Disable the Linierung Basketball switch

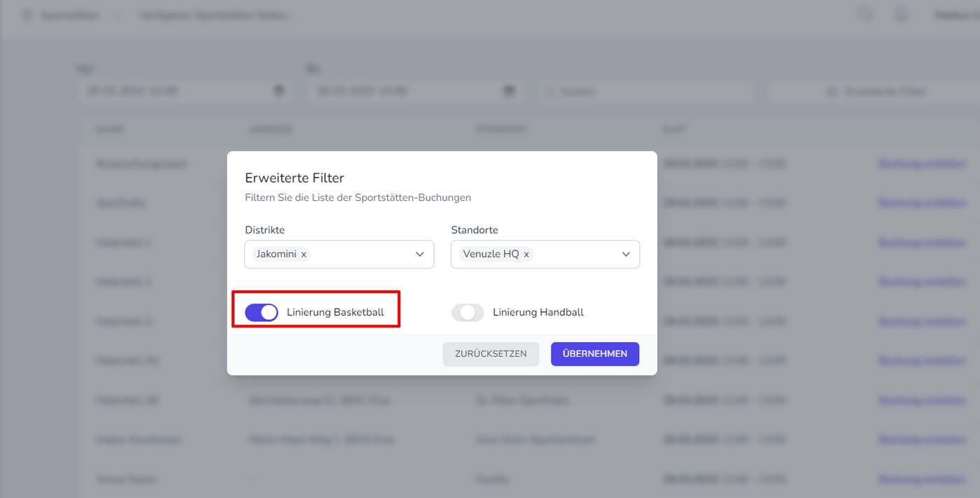[x=262, y=313]
